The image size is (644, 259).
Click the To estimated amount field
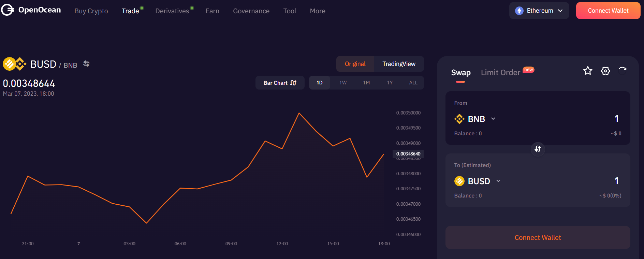pyautogui.click(x=616, y=181)
